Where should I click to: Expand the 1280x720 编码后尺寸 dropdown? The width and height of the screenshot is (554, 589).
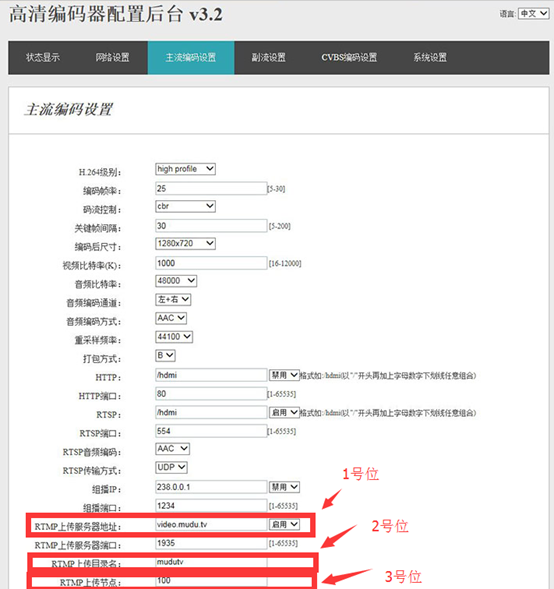[185, 243]
